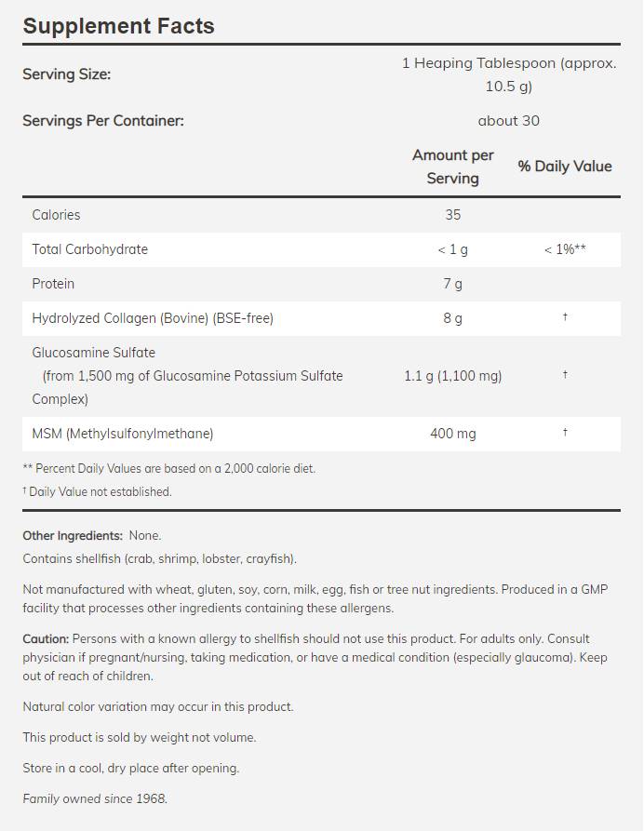This screenshot has width=644, height=831.
Task: Click the % Daily Value column header
Action: click(565, 167)
